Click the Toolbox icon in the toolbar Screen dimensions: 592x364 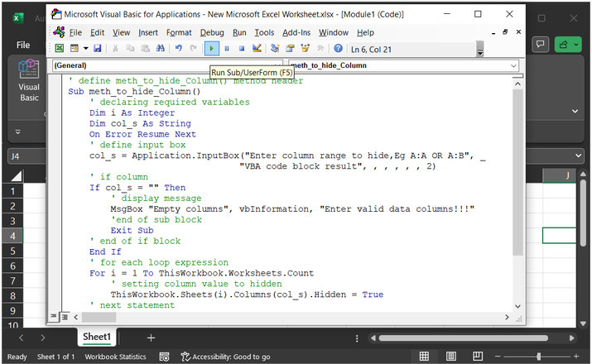point(320,48)
